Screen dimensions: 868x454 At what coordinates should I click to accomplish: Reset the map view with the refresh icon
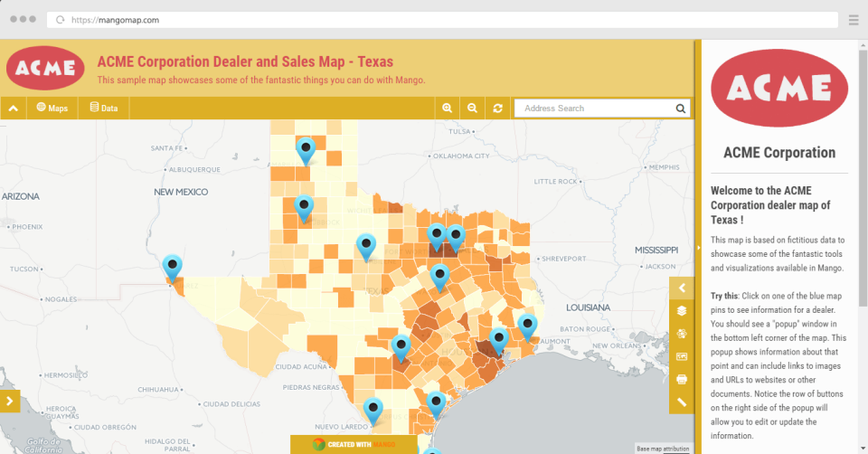pos(497,109)
